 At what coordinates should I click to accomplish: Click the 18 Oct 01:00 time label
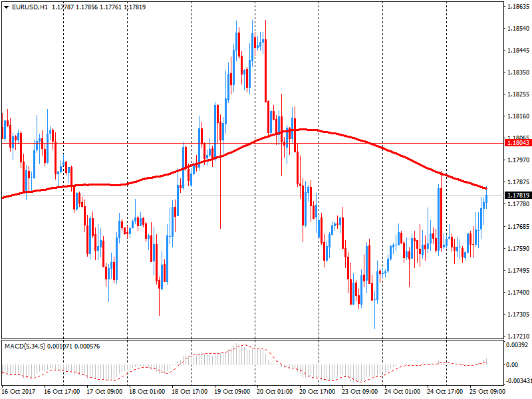click(x=147, y=391)
